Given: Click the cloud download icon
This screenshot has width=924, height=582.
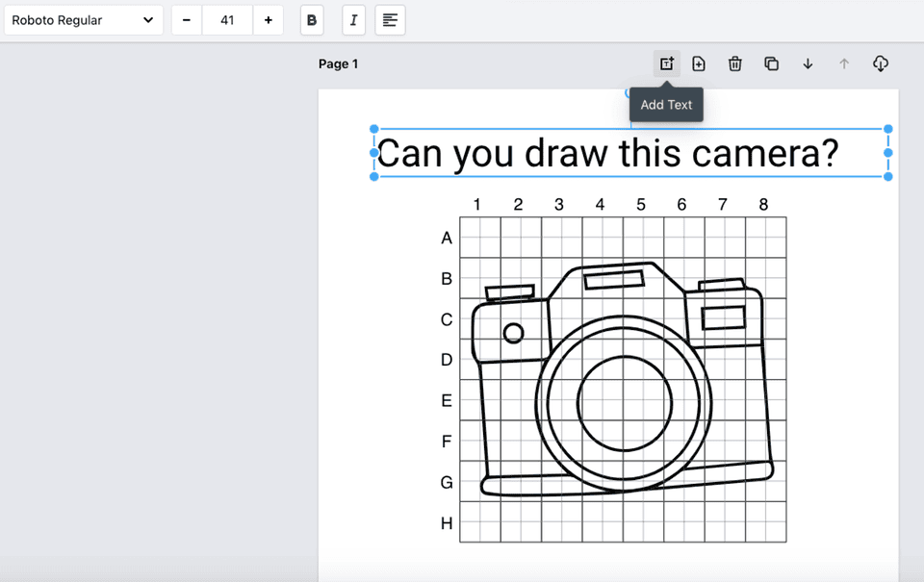Looking at the screenshot, I should coord(881,63).
